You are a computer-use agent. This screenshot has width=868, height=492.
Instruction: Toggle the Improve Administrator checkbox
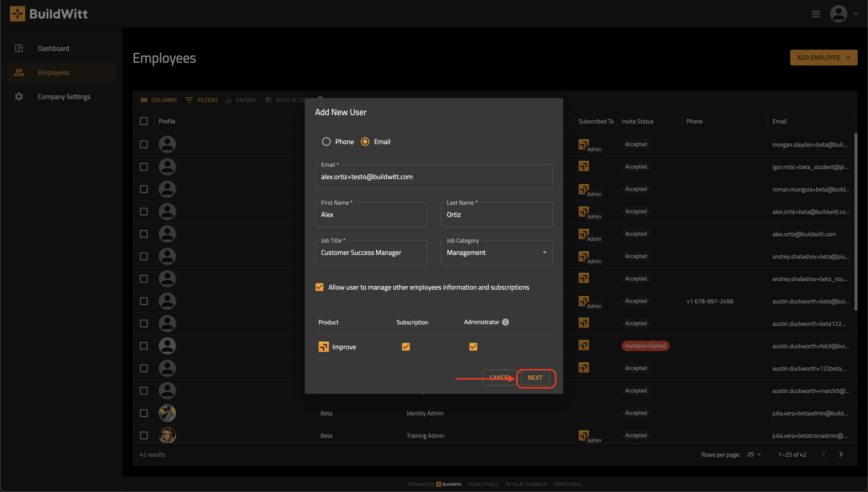pyautogui.click(x=473, y=347)
